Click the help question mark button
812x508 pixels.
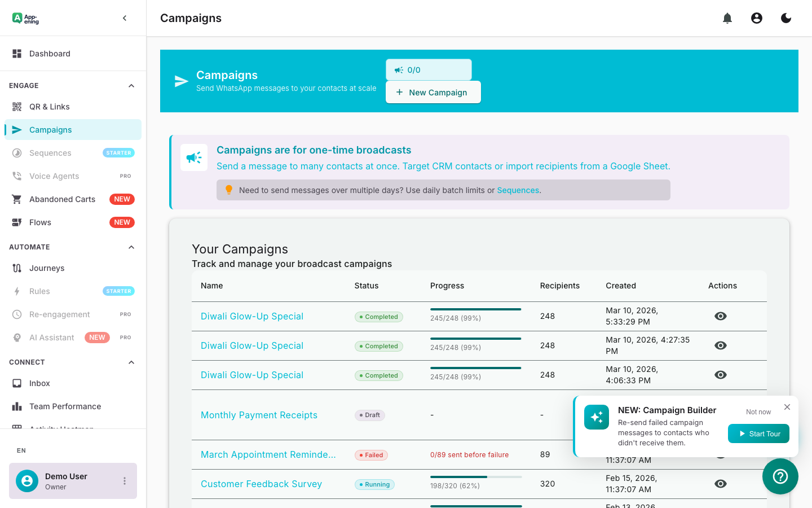pos(780,476)
